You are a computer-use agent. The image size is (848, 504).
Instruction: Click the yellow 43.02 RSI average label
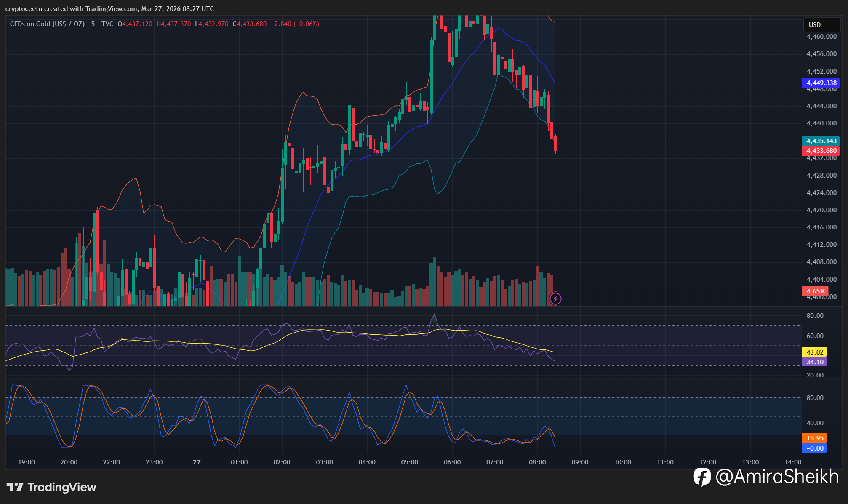click(814, 352)
